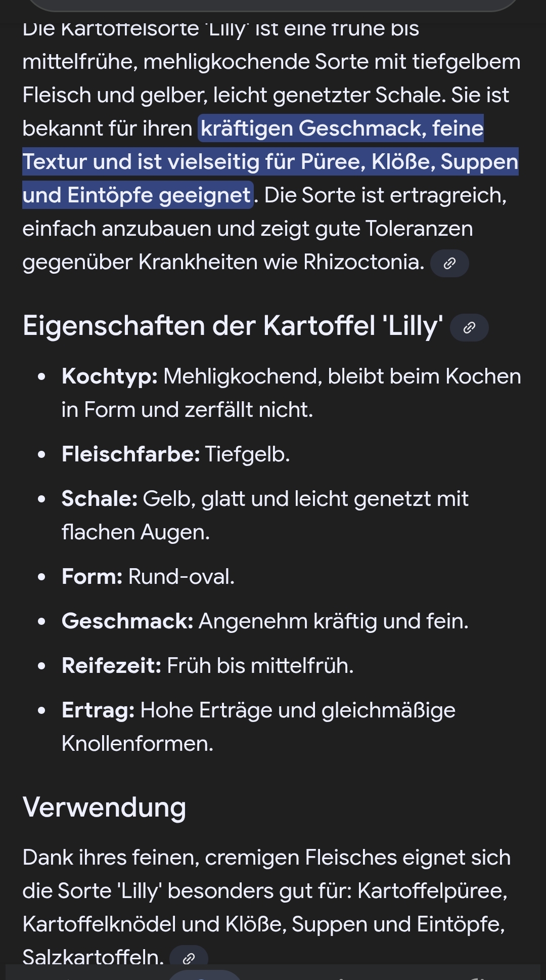Tap the search bar at the top
The image size is (546, 980).
click(273, 4)
